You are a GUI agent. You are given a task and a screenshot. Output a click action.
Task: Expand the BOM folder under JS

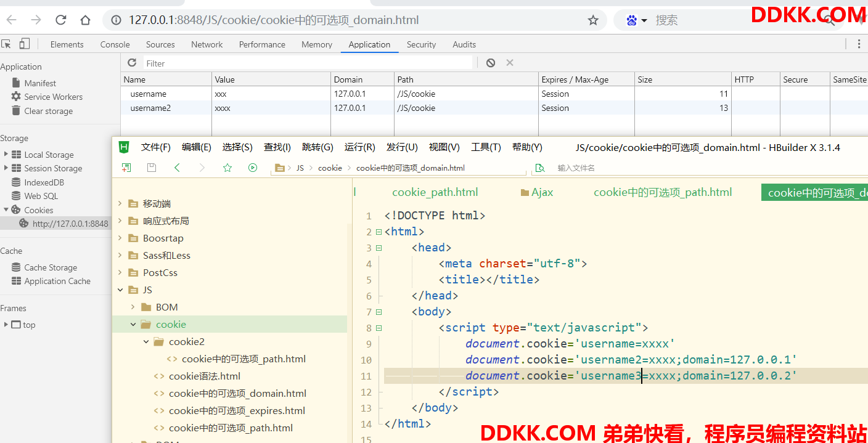click(133, 307)
